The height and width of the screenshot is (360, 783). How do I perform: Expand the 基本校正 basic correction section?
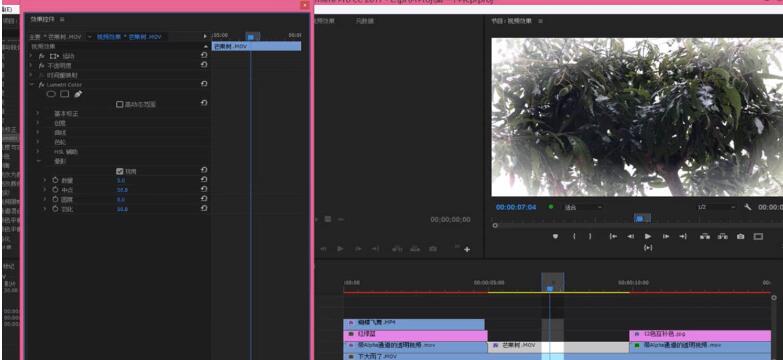coord(38,113)
